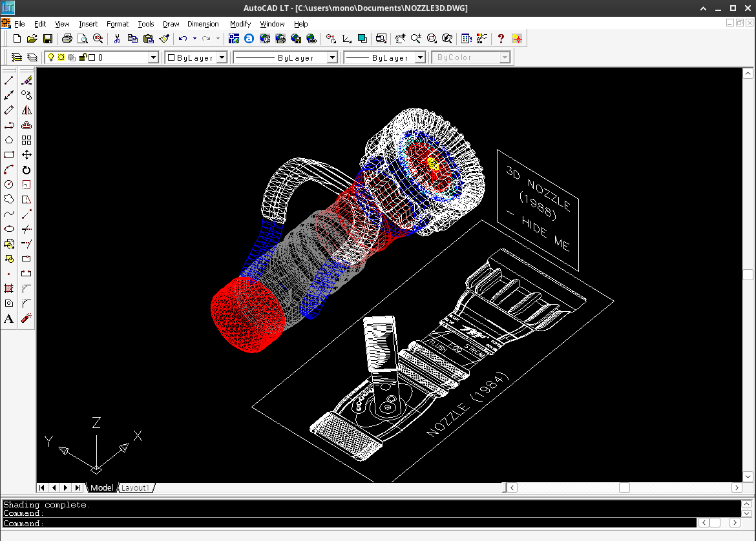Open the File menu
Image resolution: width=756 pixels, height=541 pixels.
click(x=20, y=24)
